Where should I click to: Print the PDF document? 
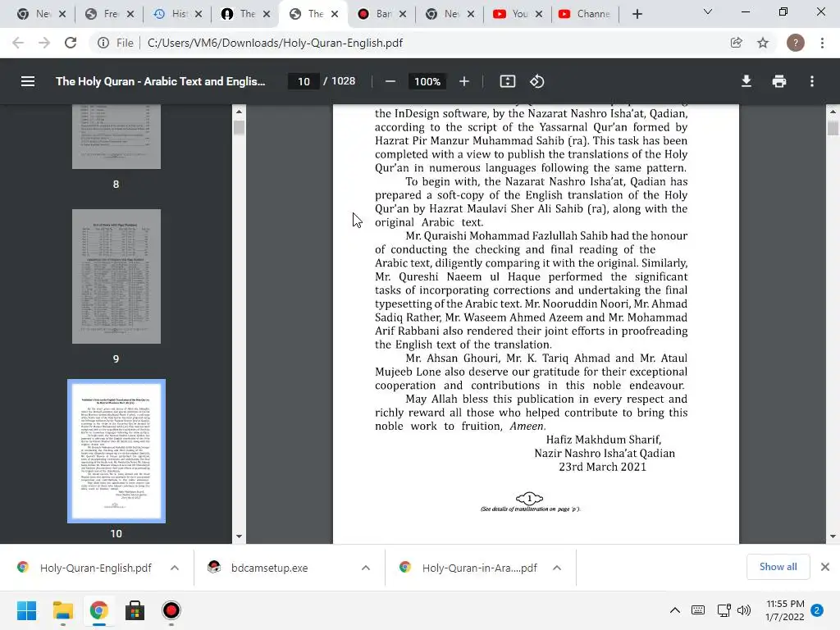[x=779, y=81]
